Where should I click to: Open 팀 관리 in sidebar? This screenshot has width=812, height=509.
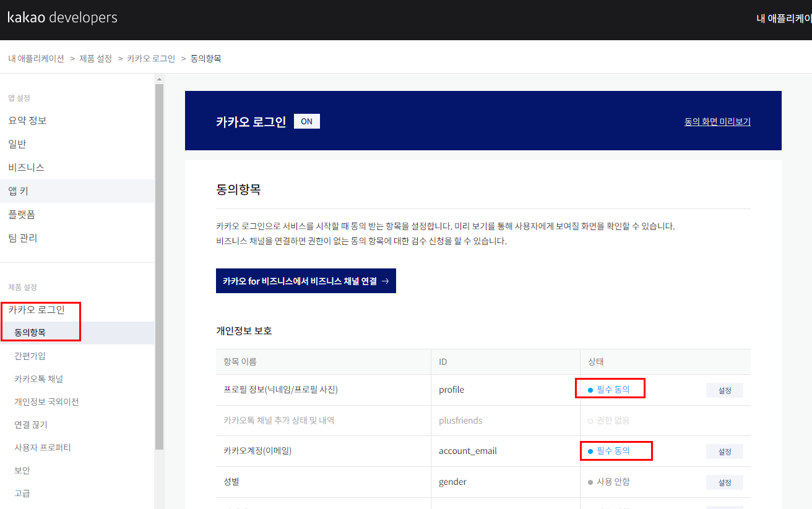[77, 238]
